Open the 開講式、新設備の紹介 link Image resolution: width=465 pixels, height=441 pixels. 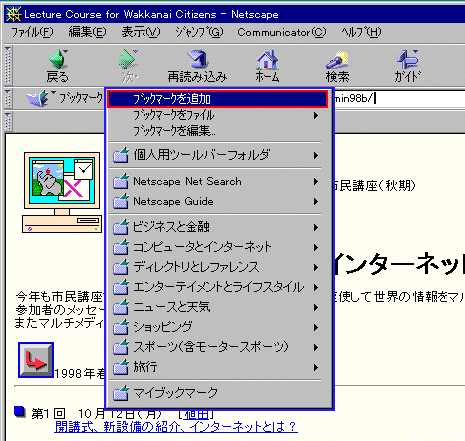click(x=176, y=426)
